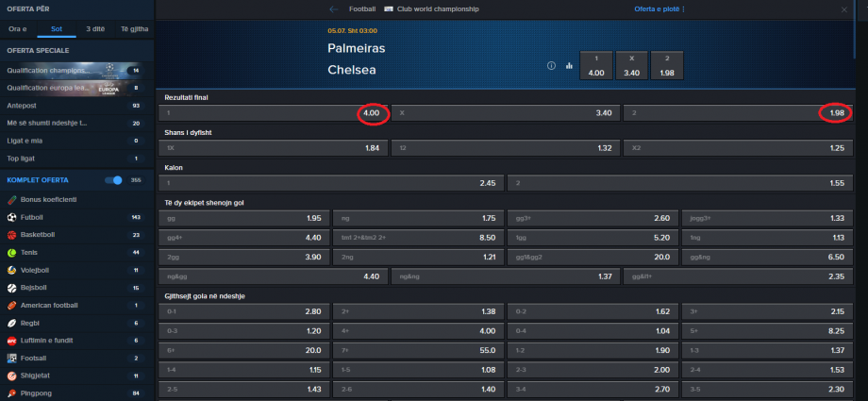Select double chance X2 at 1.25

[738, 148]
